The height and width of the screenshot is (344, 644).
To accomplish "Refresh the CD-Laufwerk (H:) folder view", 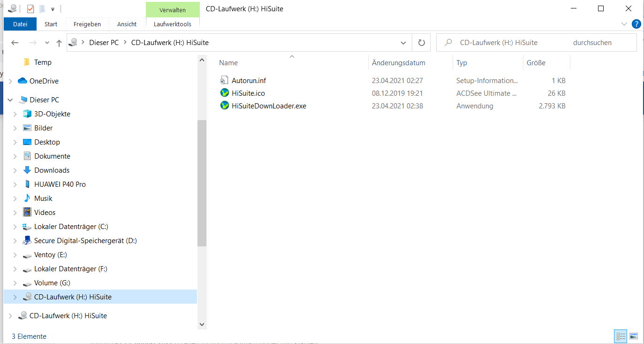I will [x=421, y=43].
